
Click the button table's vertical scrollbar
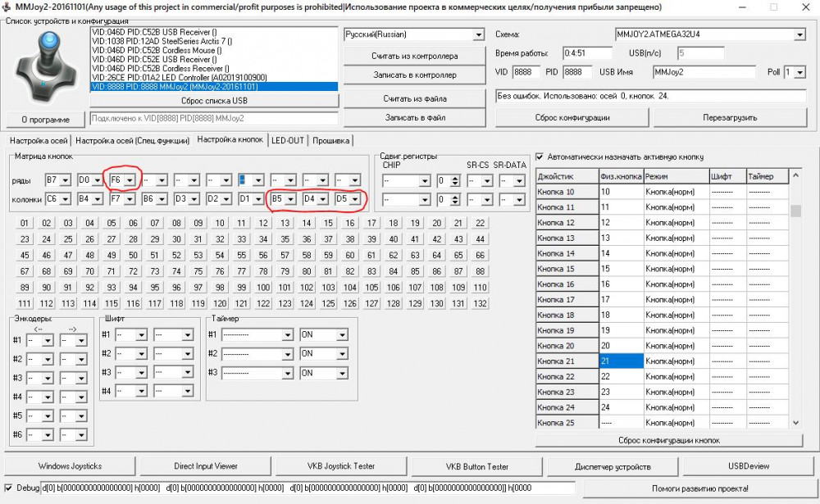(795, 303)
